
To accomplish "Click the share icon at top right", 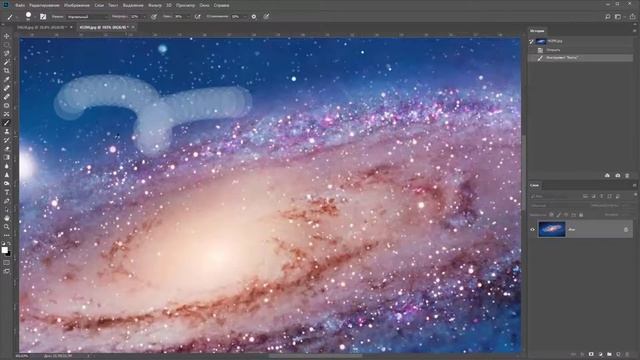I will click(x=633, y=17).
